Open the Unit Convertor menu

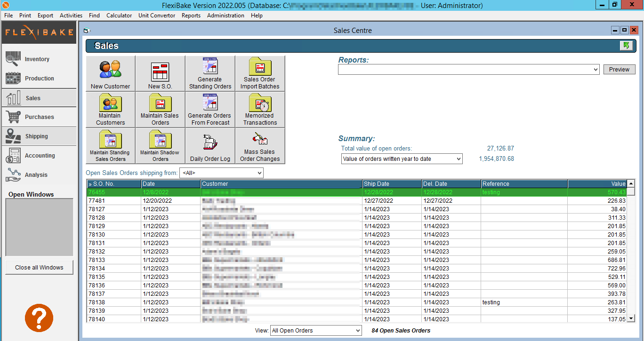point(157,16)
